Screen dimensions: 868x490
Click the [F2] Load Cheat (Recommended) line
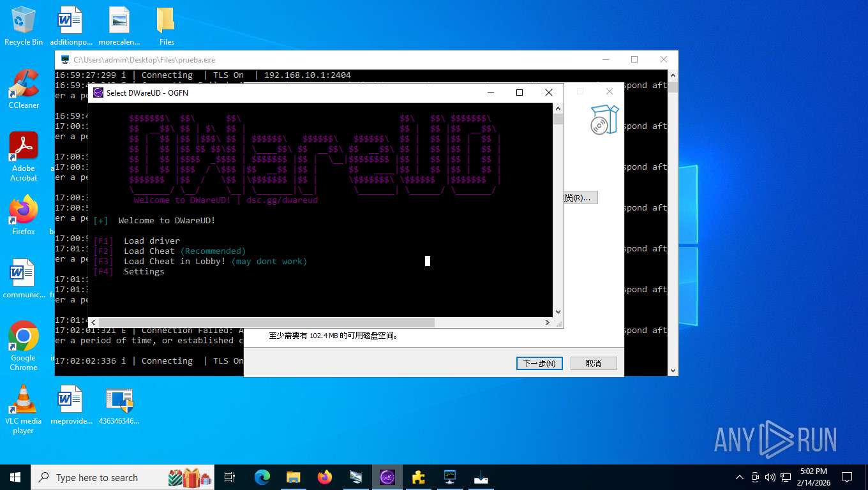click(169, 251)
